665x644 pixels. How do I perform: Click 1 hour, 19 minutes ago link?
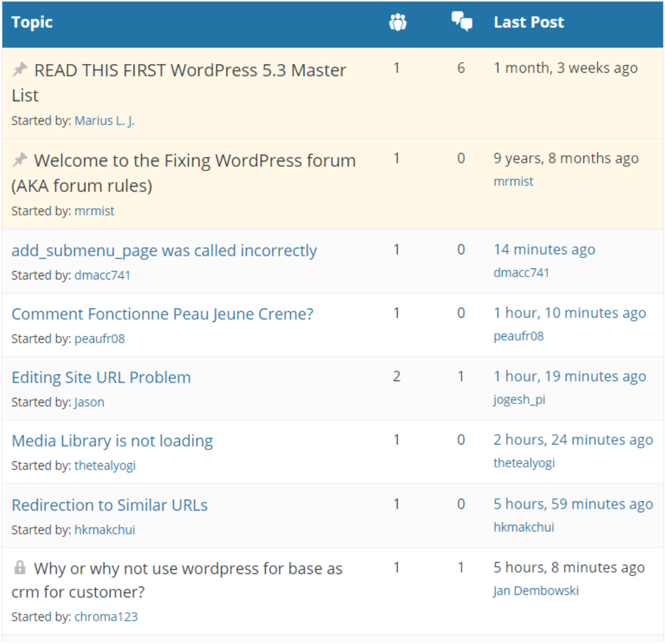(x=570, y=376)
